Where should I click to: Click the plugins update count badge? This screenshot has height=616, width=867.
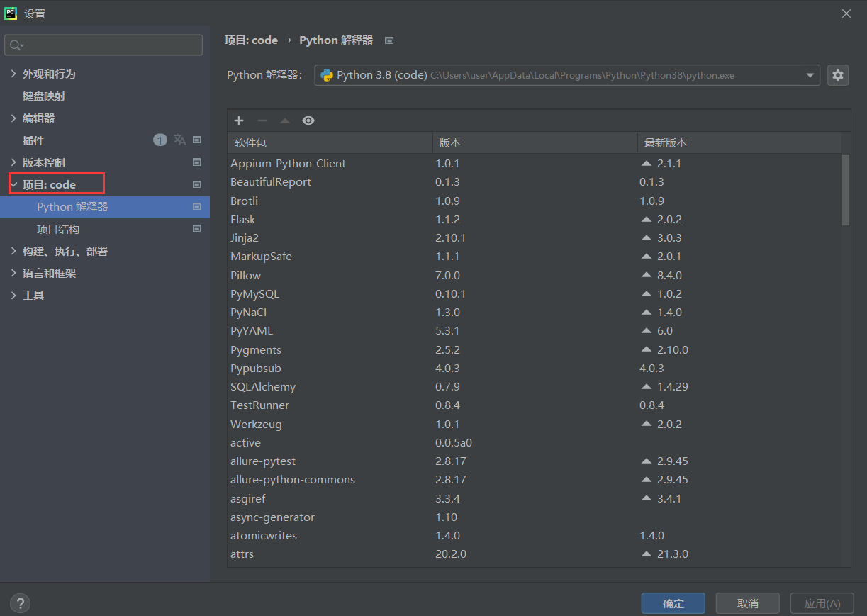tap(160, 140)
